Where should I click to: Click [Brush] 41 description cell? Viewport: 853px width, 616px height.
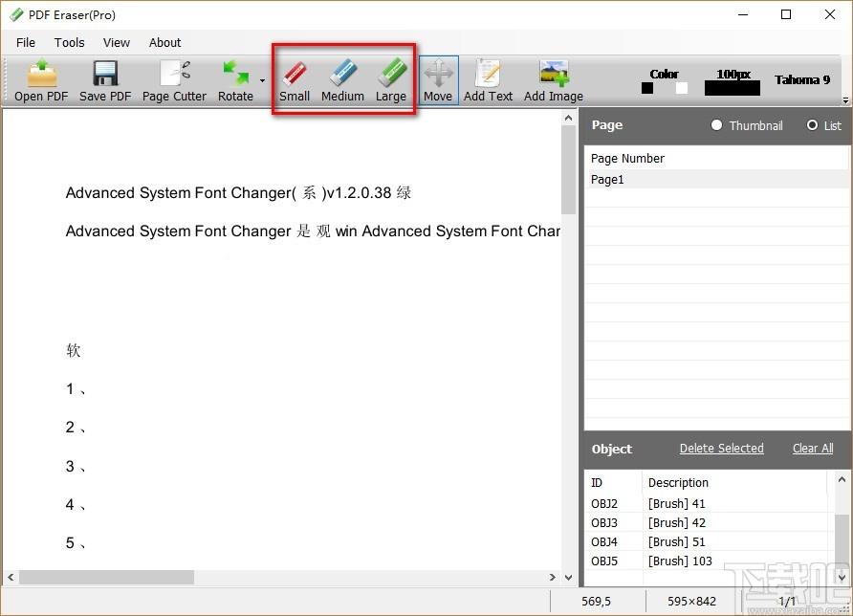[x=676, y=504]
